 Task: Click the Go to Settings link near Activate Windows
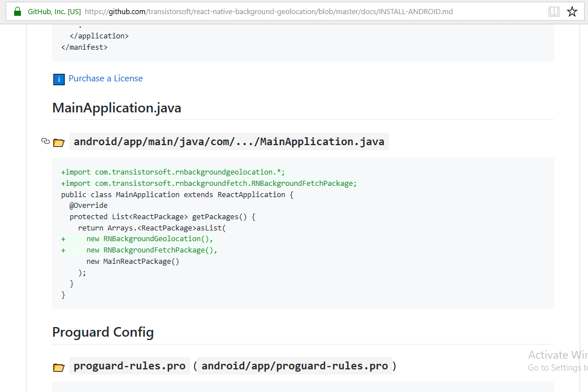pyautogui.click(x=551, y=367)
